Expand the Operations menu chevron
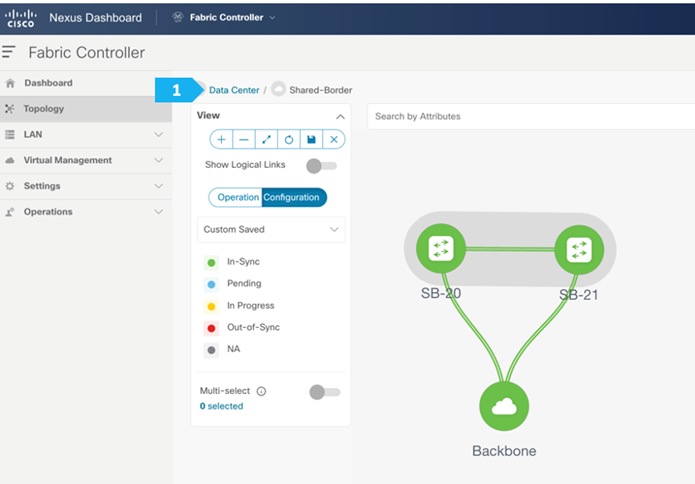695x484 pixels. pyautogui.click(x=158, y=211)
